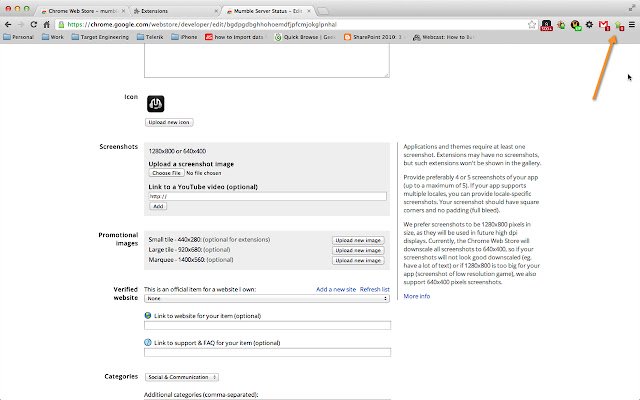Open the Work bookmarks folder
This screenshot has height=400, width=640.
[x=53, y=37]
